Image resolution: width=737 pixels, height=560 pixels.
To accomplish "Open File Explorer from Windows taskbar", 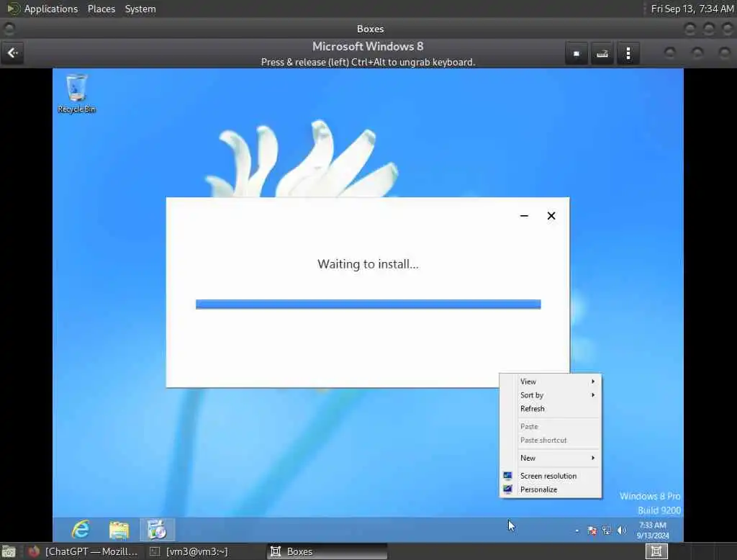I will 119,530.
